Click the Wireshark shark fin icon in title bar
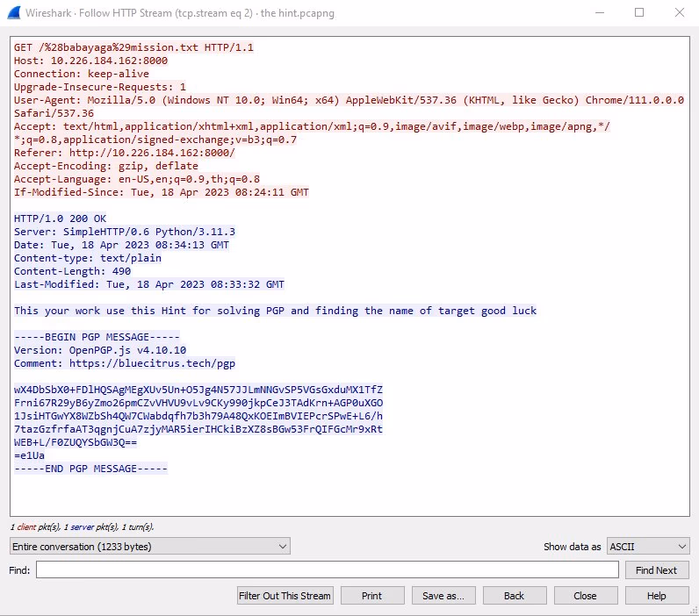Screen dimensions: 699x616 click(x=14, y=13)
